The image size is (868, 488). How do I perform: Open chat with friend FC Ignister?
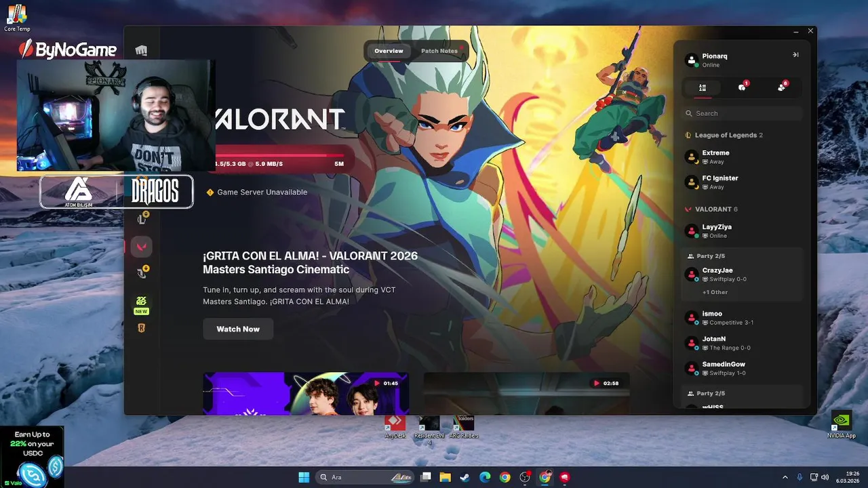pos(743,182)
